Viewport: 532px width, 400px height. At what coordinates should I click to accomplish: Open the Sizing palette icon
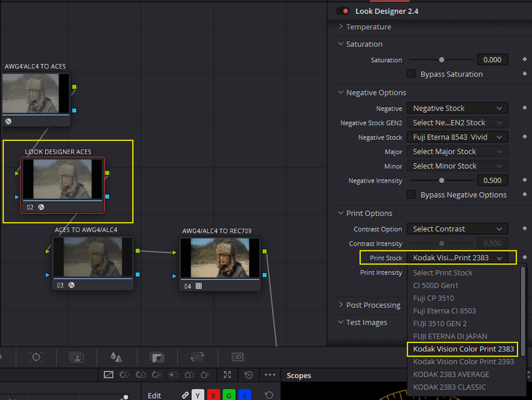tap(197, 357)
